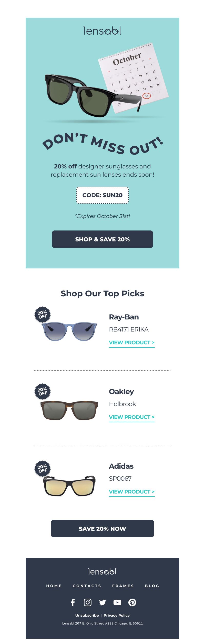This screenshot has height=644, width=205.
Task: Open the Twitter bird icon
Action: 102,602
